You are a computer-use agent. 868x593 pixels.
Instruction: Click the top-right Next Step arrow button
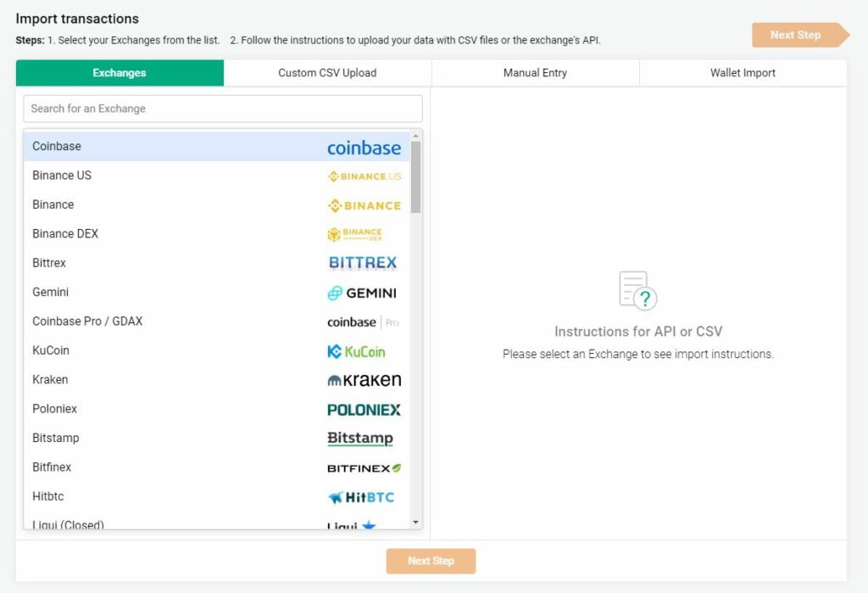click(x=800, y=35)
